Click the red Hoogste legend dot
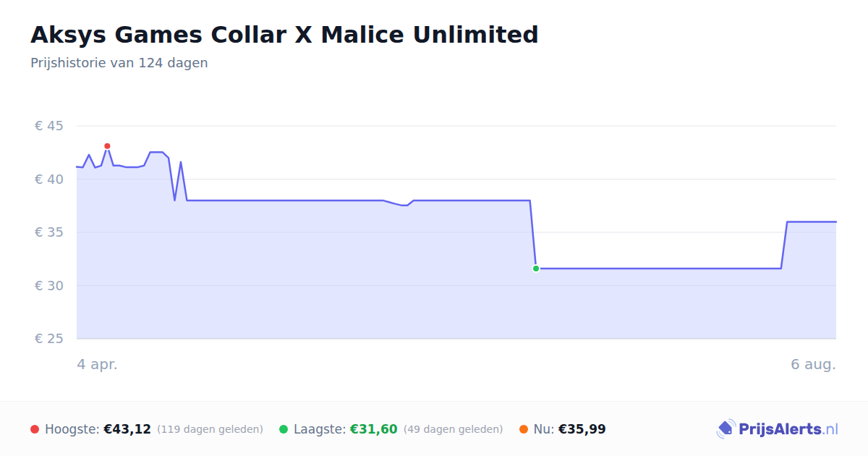The height and width of the screenshot is (456, 868). pos(35,429)
